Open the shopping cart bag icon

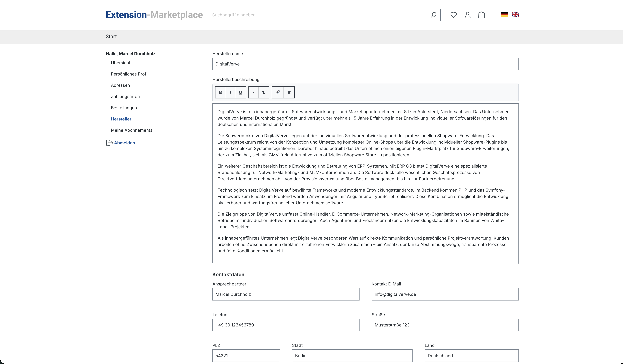pos(482,15)
